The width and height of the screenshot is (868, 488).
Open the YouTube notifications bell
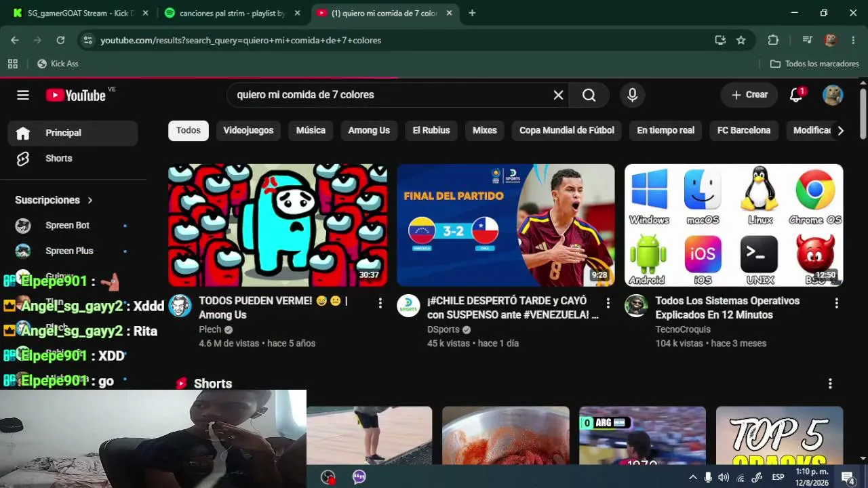click(x=797, y=95)
